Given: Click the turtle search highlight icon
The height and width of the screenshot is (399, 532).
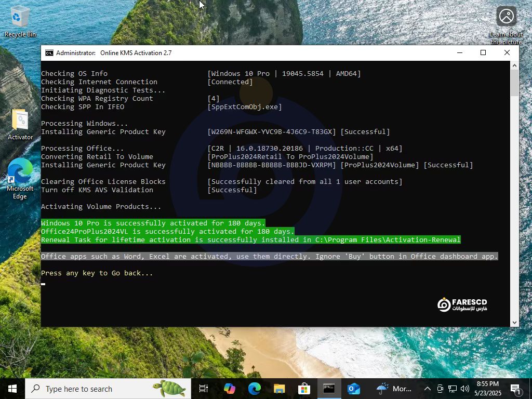Looking at the screenshot, I should coord(169,389).
